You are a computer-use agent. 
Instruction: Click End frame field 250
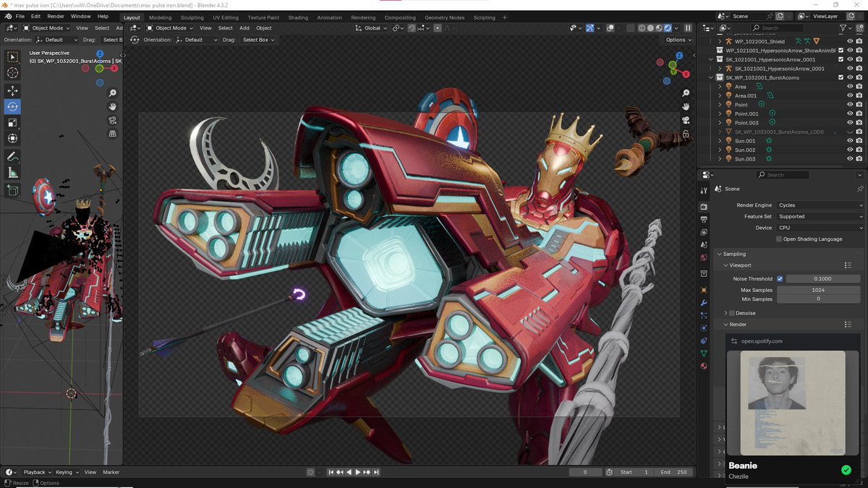tap(673, 472)
